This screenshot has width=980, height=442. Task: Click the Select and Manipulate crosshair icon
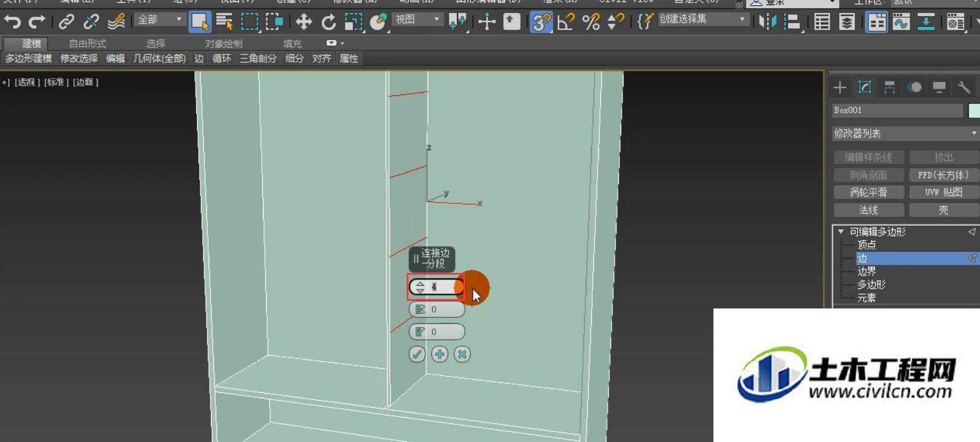pyautogui.click(x=487, y=22)
